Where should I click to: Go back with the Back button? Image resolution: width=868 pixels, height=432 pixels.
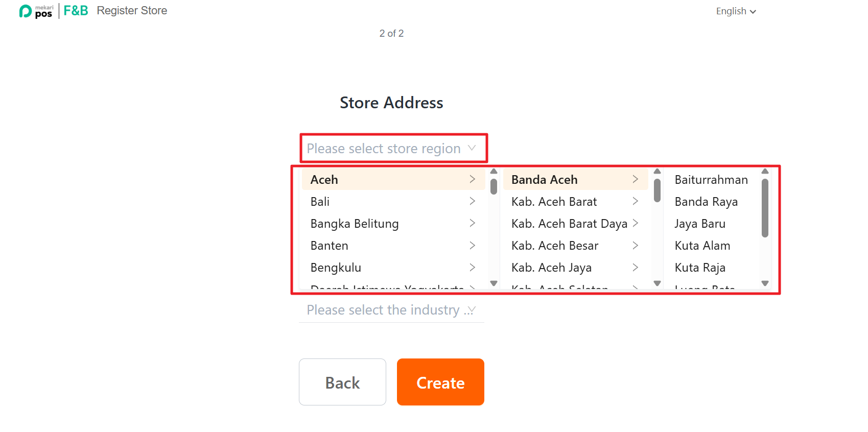pyautogui.click(x=342, y=382)
